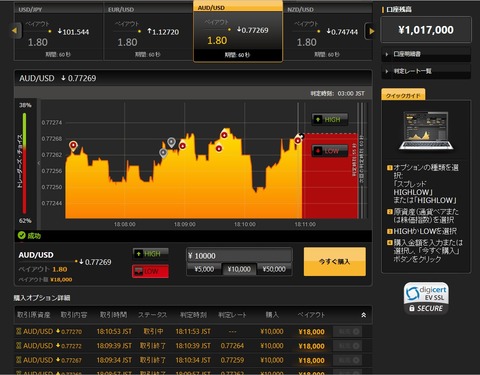Click the judgment rate 0.77264 cell
Screen dimensions: 480x375
click(x=232, y=346)
